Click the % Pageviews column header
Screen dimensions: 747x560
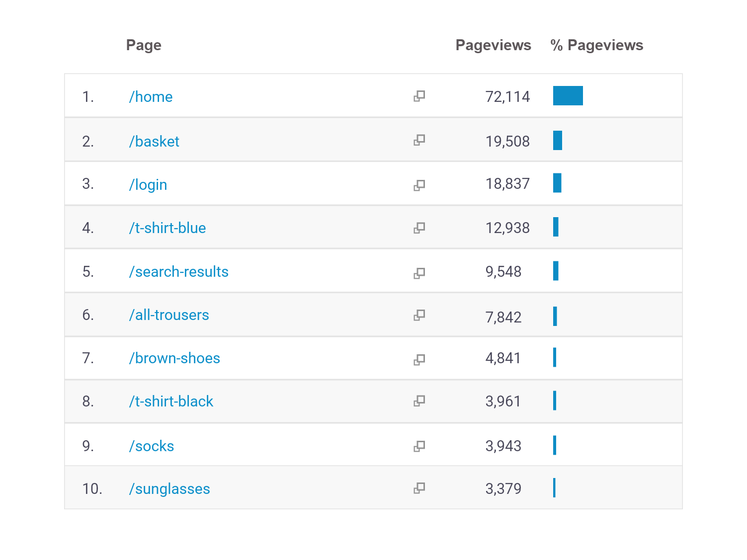pyautogui.click(x=597, y=45)
